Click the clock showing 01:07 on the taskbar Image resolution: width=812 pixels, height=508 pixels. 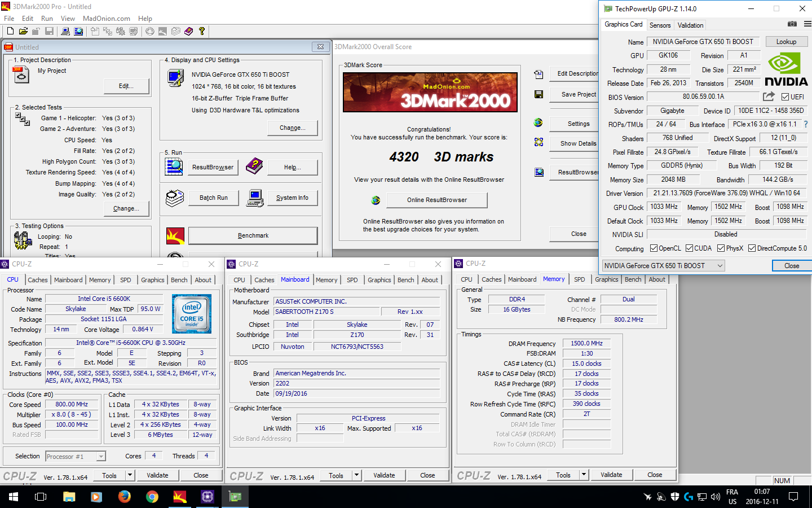[762, 492]
